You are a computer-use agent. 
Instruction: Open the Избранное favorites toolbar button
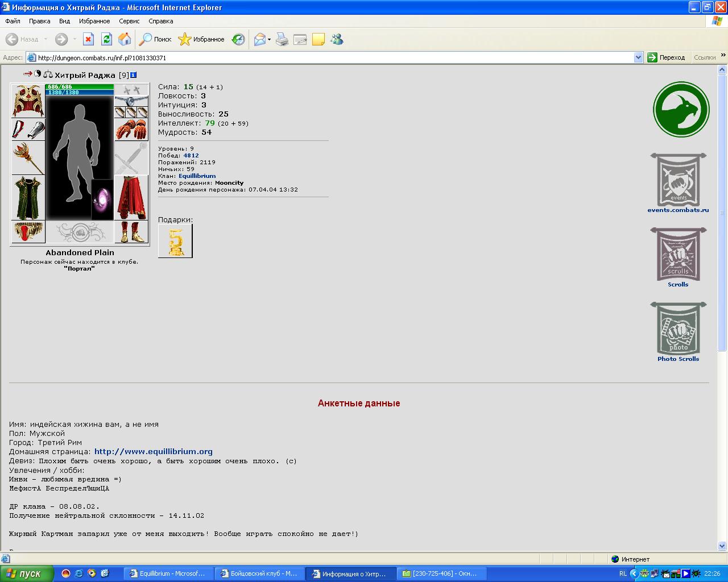[201, 39]
